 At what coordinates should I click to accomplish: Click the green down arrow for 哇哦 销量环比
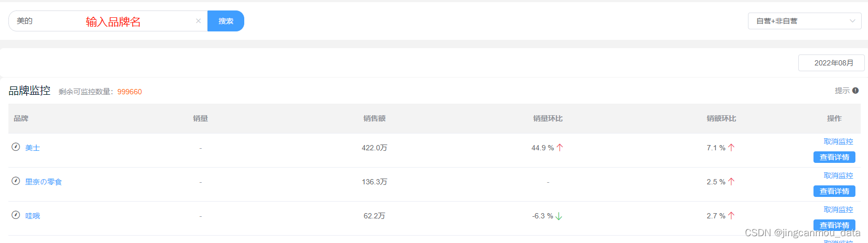pyautogui.click(x=559, y=216)
